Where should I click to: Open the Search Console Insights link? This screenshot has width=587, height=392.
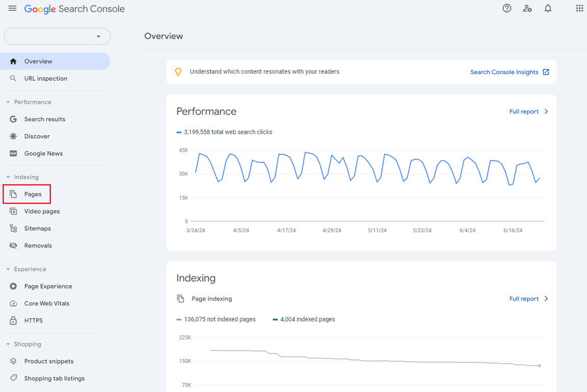(504, 72)
